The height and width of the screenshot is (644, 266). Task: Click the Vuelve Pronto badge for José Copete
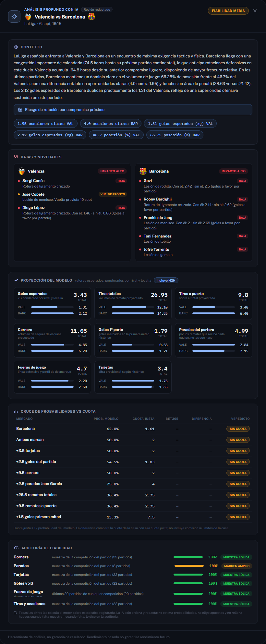click(x=113, y=194)
